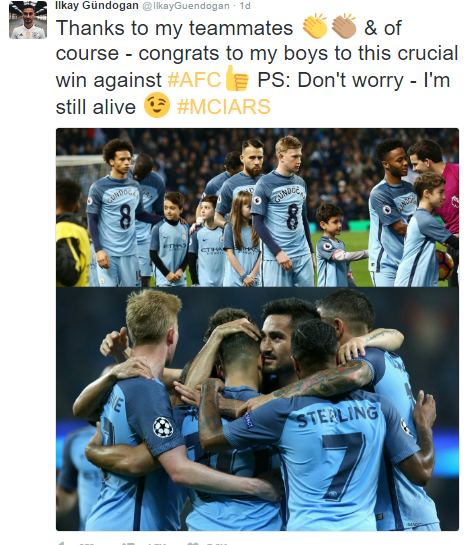
Task: Click the winking face emoji
Action: (157, 105)
